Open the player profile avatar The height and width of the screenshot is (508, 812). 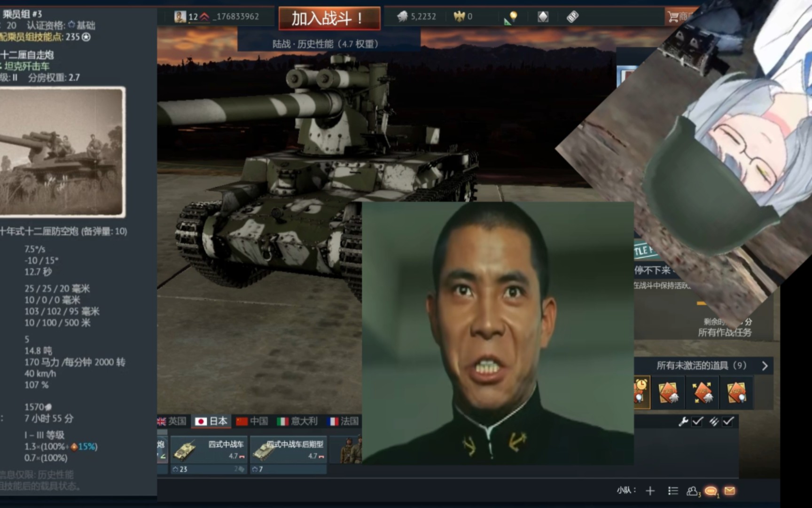(x=180, y=17)
